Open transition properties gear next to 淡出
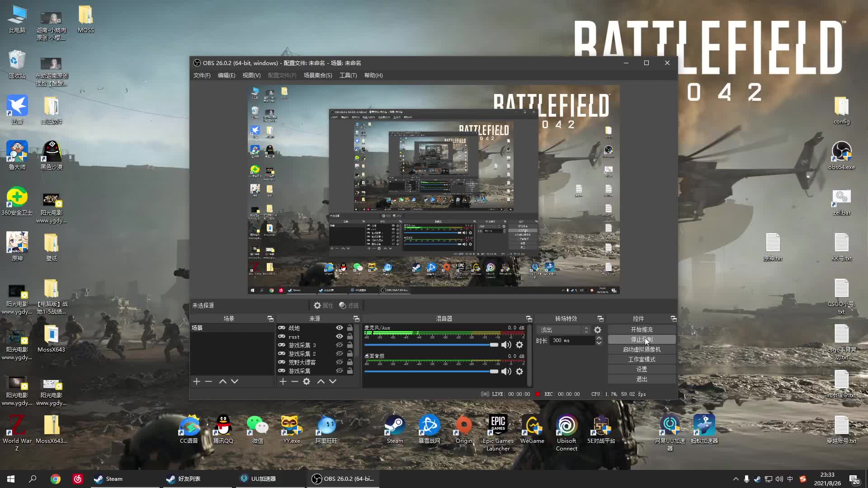Image resolution: width=868 pixels, height=488 pixels. click(598, 330)
